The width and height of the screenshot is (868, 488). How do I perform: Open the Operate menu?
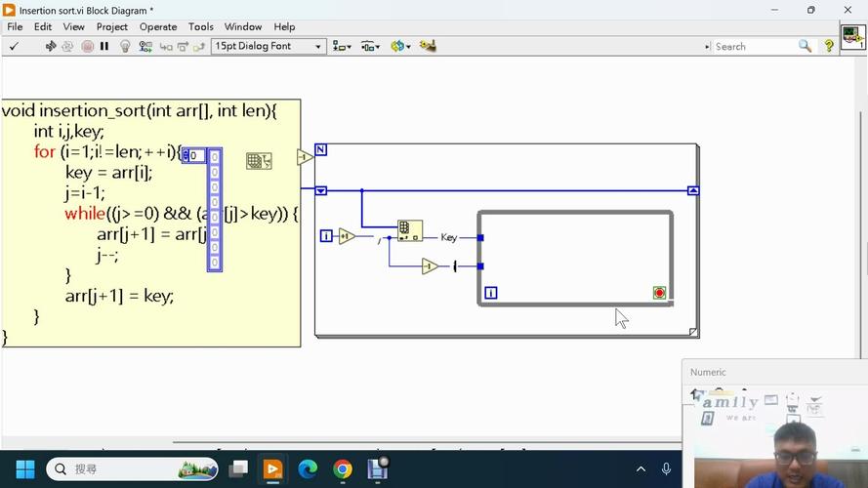(158, 26)
